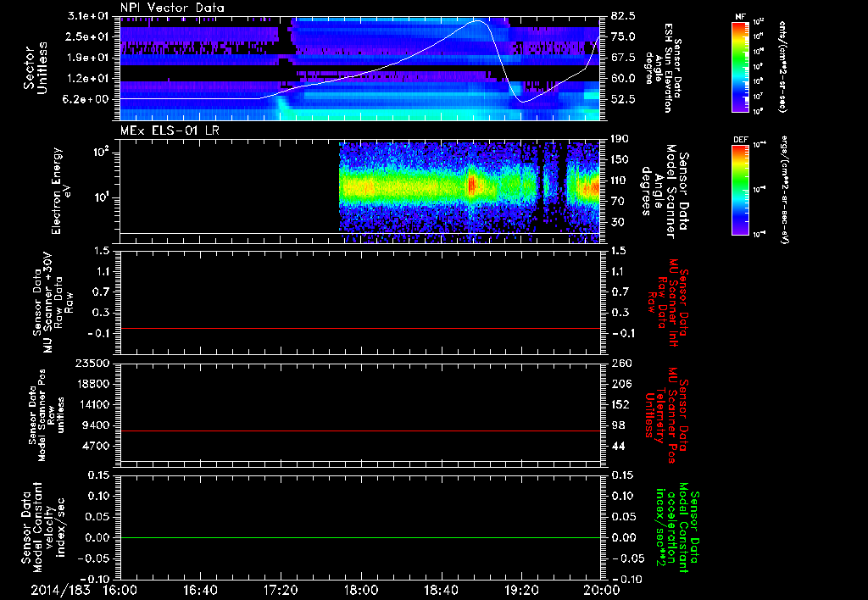Click the 'Sector Unitless' axis label
Image resolution: width=868 pixels, height=600 pixels.
[36, 68]
